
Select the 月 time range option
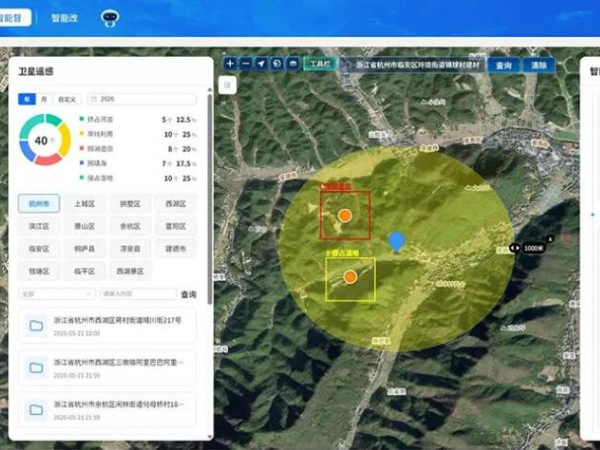click(x=44, y=99)
